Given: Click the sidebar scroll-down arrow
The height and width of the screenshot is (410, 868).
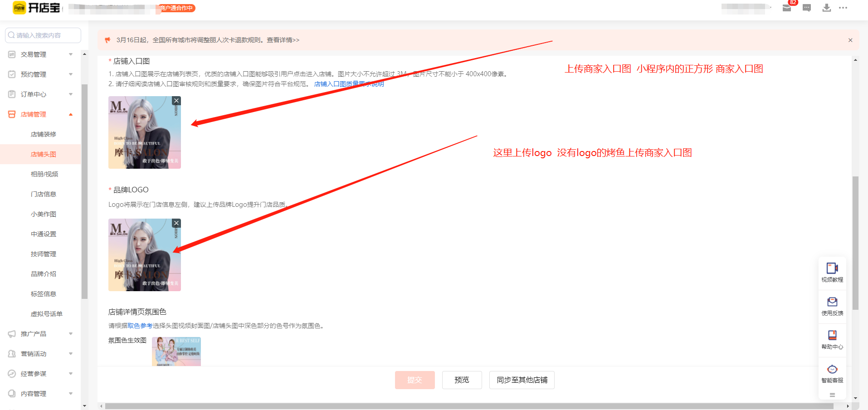Looking at the screenshot, I should pyautogui.click(x=84, y=406).
